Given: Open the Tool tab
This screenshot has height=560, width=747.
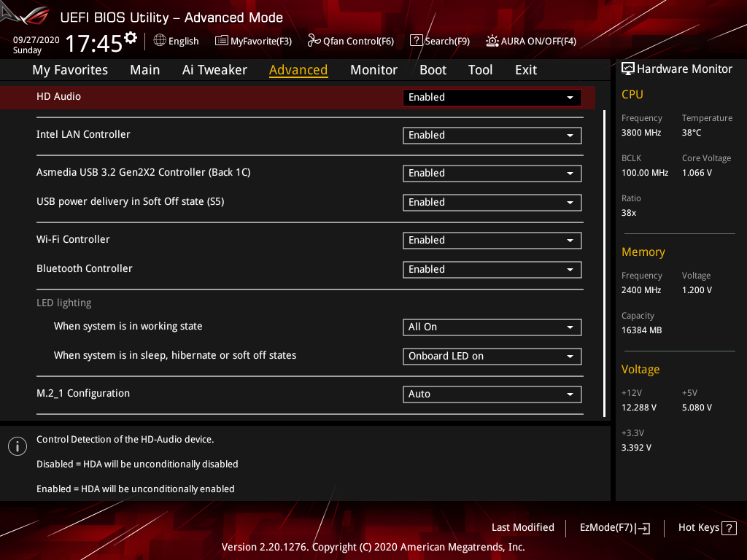Looking at the screenshot, I should click(x=480, y=70).
